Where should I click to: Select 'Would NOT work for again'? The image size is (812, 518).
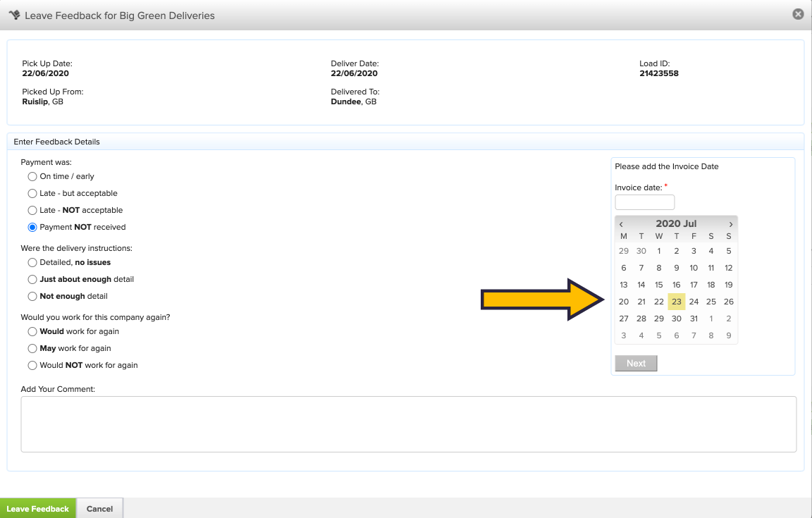32,366
